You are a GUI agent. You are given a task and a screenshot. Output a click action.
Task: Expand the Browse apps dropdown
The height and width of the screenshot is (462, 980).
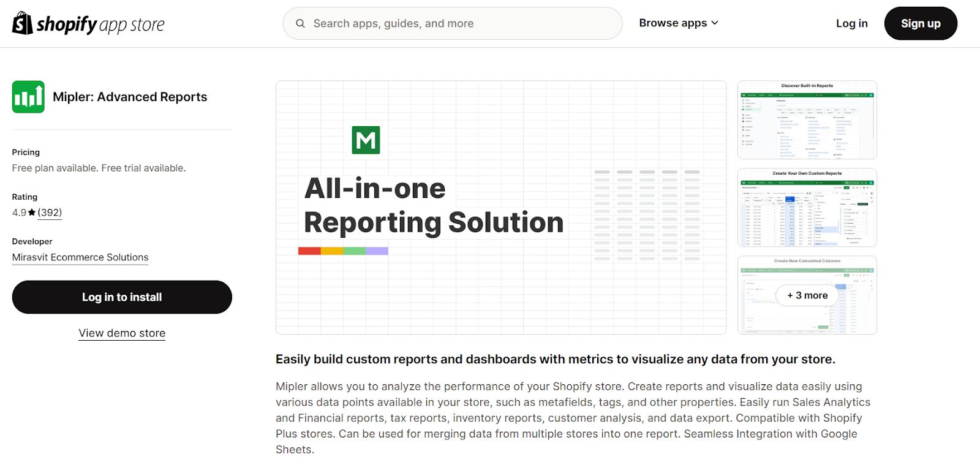tap(679, 23)
